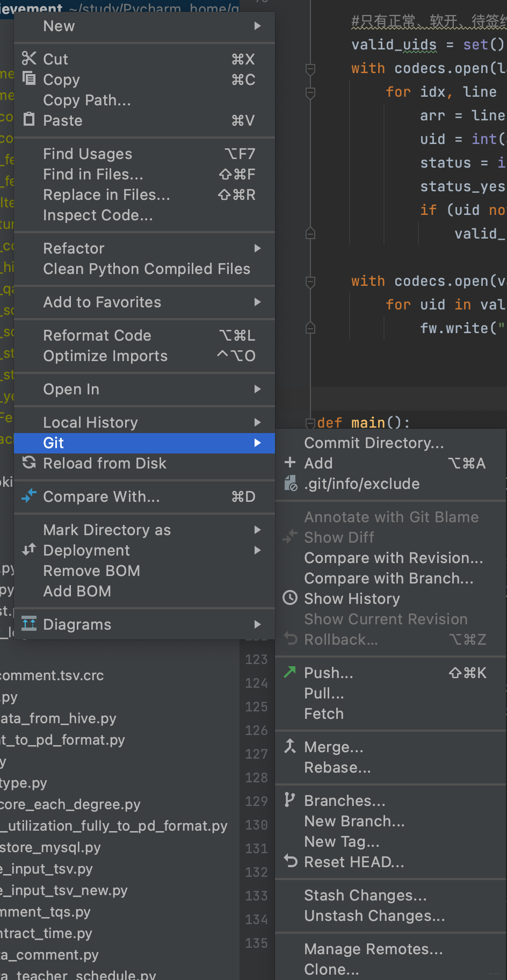Click the Paste clipboard icon
This screenshot has width=507, height=980.
29,120
